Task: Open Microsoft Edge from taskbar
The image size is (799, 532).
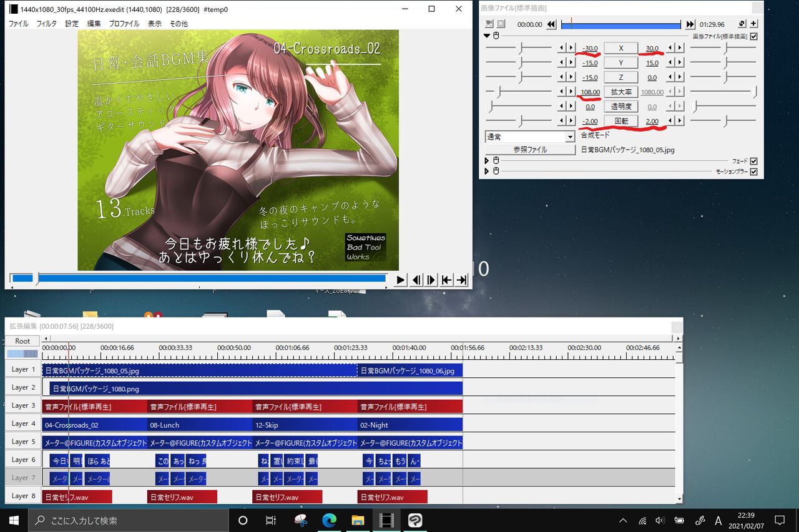Action: (x=330, y=520)
